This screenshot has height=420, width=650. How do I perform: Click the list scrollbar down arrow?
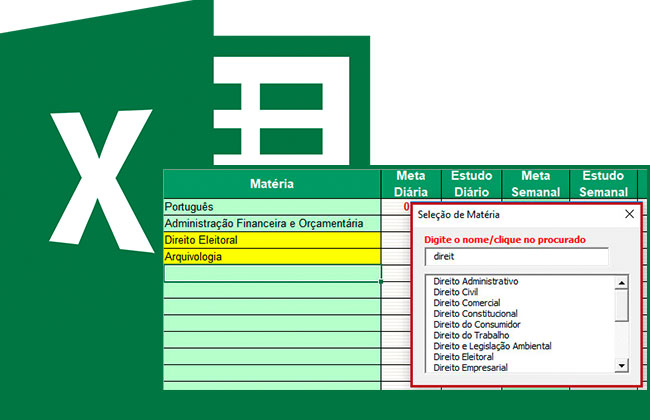(621, 365)
